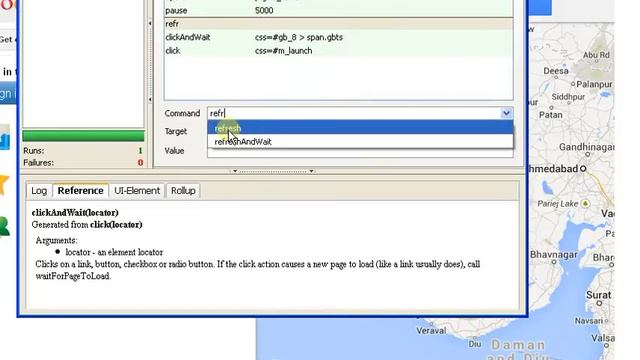Click Palanpur on the map
The image size is (640, 360).
pyautogui.click(x=594, y=84)
